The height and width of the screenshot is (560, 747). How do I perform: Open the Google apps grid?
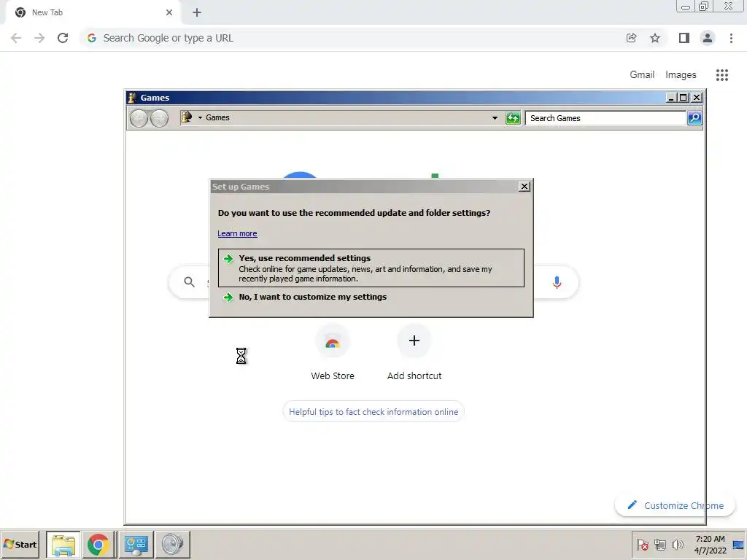pos(721,75)
